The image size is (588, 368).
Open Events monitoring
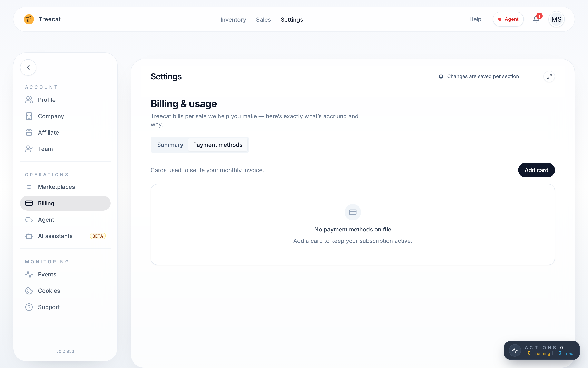click(65, 274)
